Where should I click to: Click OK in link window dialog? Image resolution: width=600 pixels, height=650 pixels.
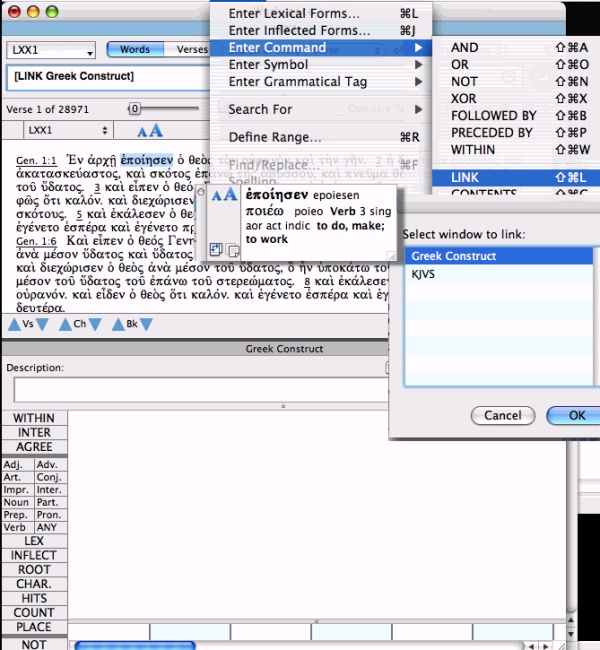(574, 415)
